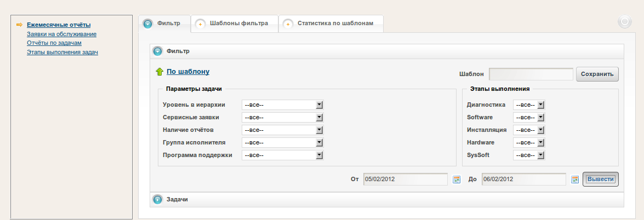Click the Шаблон name input field
644x220 pixels.
pos(531,74)
